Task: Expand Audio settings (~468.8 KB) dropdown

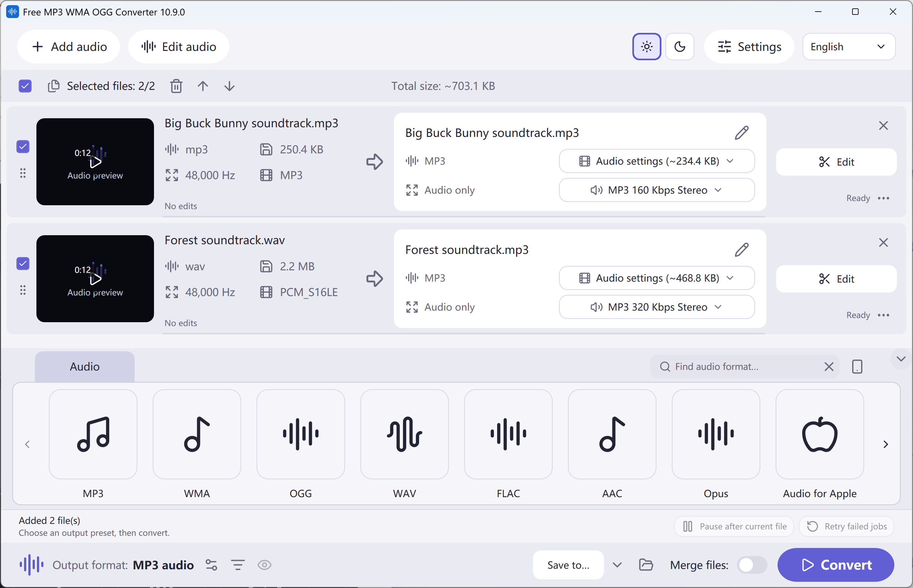Action: (657, 278)
